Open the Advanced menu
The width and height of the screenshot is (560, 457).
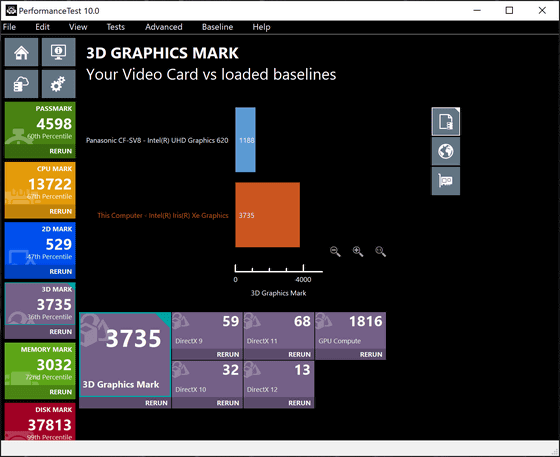click(164, 27)
